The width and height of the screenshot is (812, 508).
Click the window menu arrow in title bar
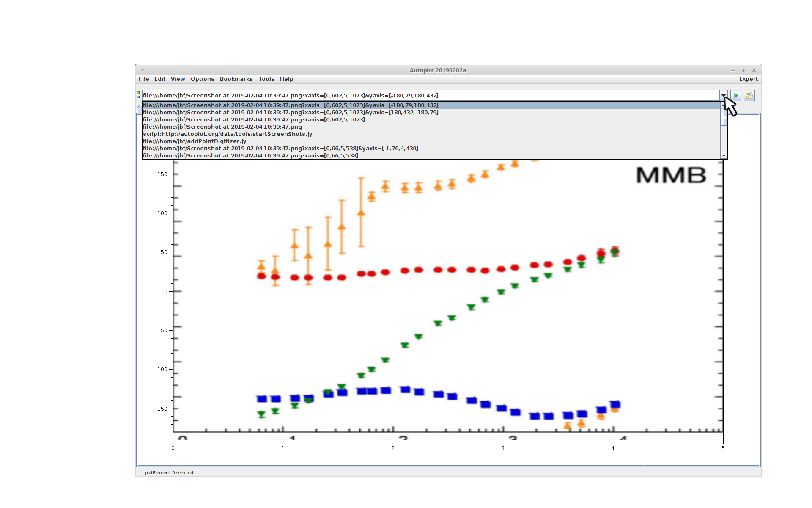pos(143,70)
